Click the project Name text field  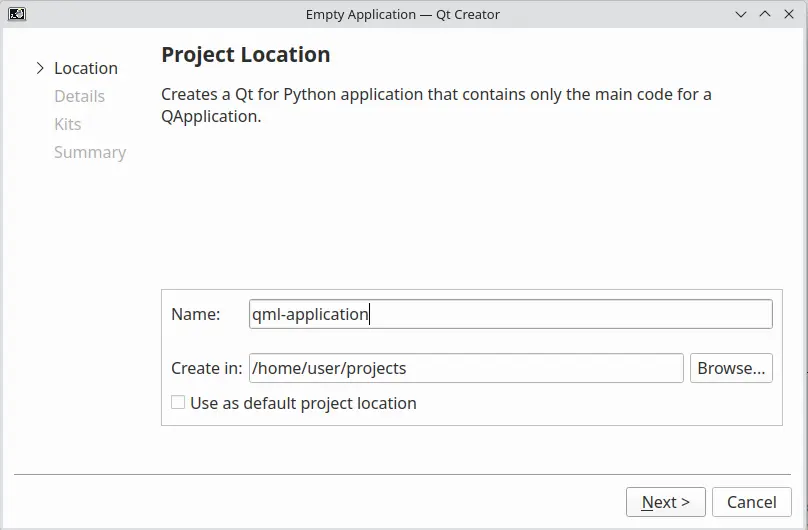pyautogui.click(x=510, y=314)
